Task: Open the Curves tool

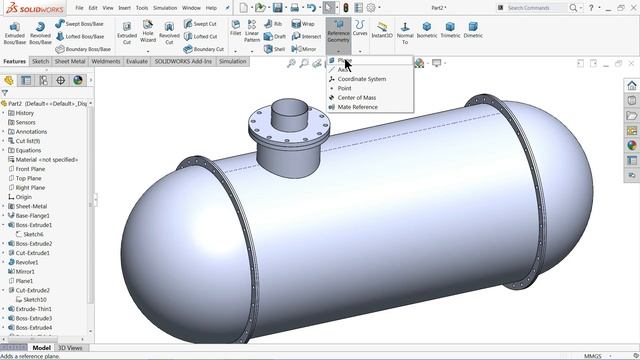Action: click(x=360, y=28)
